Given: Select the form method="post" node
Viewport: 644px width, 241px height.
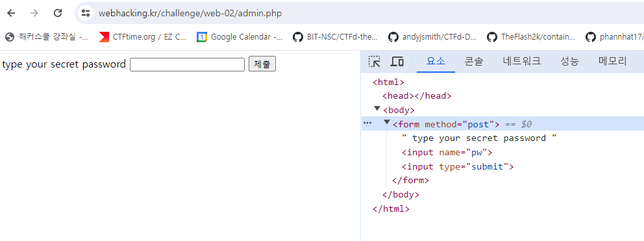Looking at the screenshot, I should pos(446,124).
